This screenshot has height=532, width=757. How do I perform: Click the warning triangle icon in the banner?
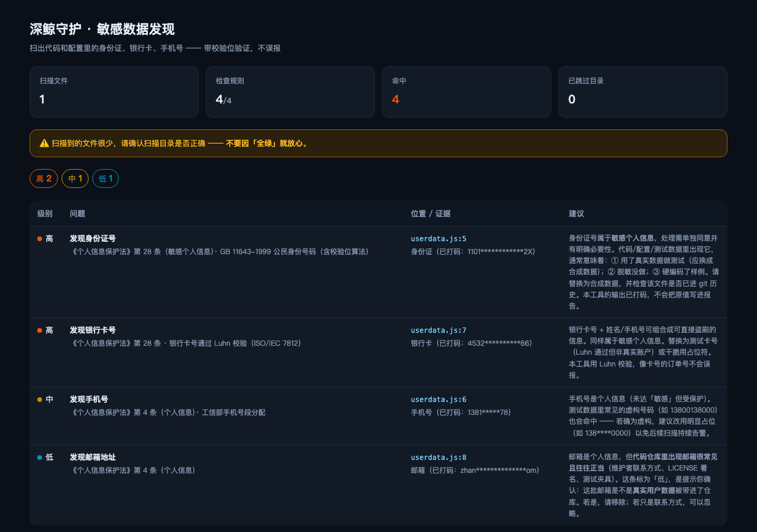coord(44,143)
